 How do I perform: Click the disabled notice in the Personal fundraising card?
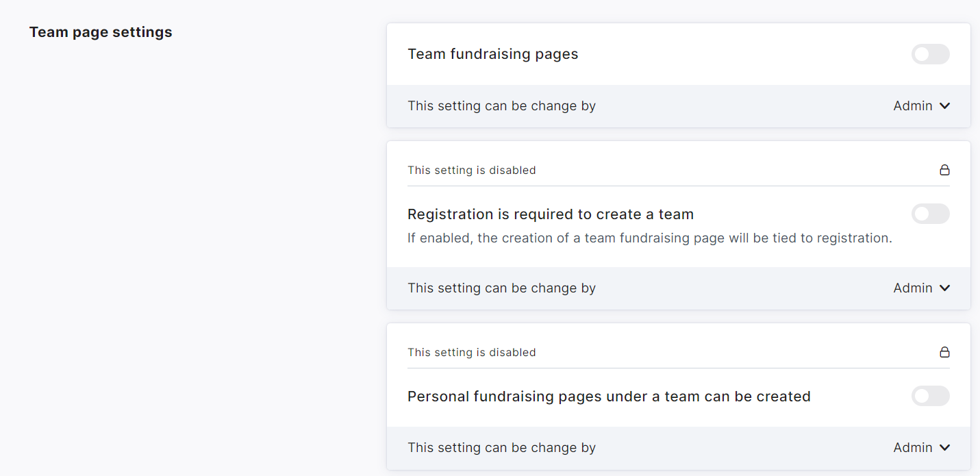(471, 352)
